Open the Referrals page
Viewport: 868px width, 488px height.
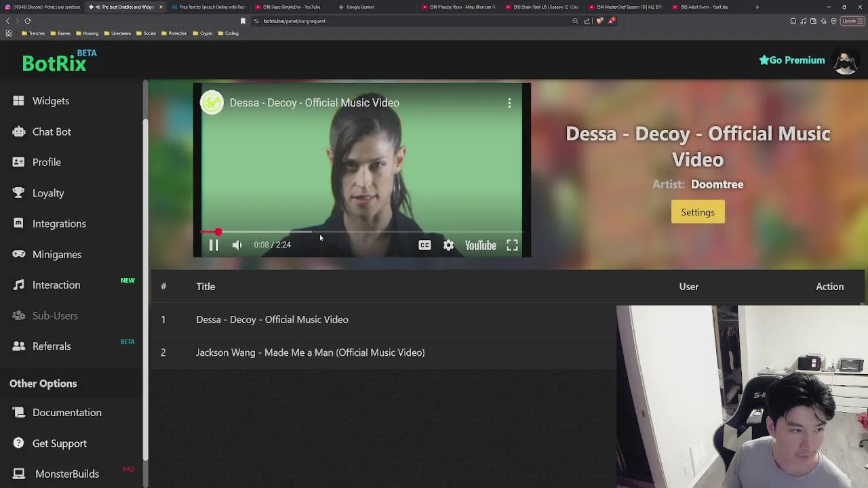(x=41, y=346)
